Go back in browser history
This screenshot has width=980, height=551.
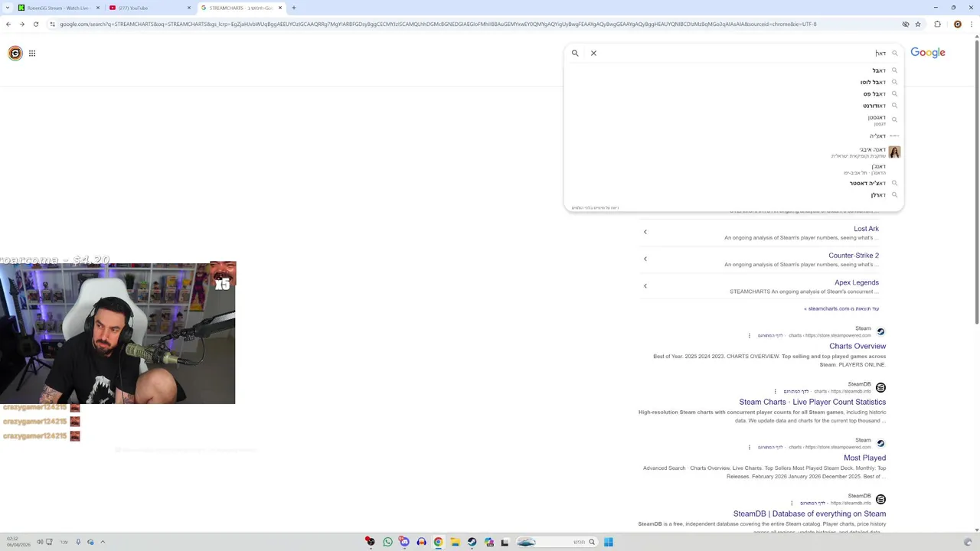pyautogui.click(x=8, y=24)
